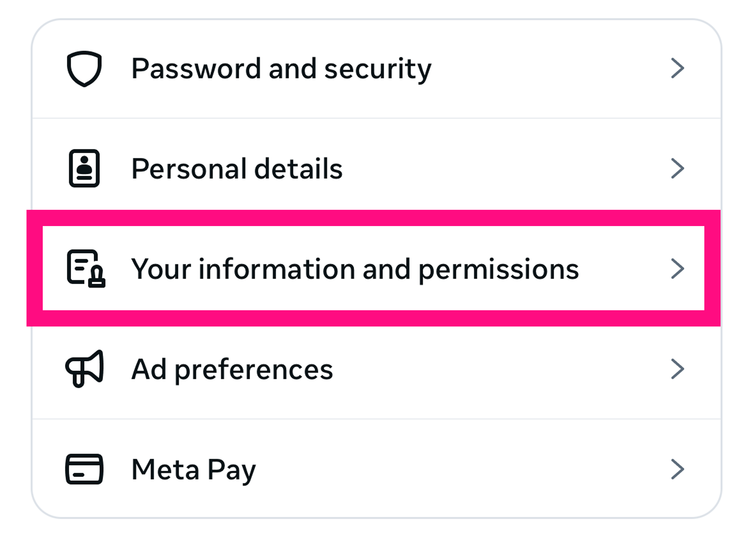Expand the Personal details chevron arrow
Viewport: 756px width, 535px height.
tap(678, 168)
